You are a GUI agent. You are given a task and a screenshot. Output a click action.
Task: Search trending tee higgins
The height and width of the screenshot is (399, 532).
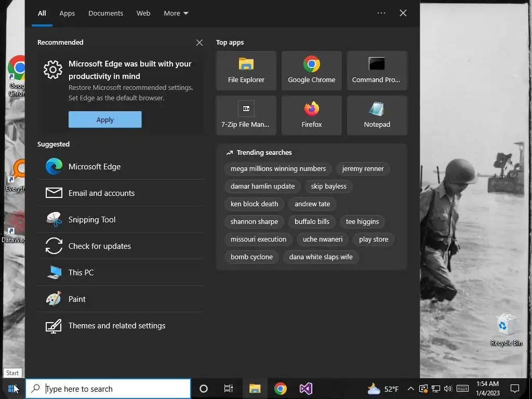[x=362, y=221]
